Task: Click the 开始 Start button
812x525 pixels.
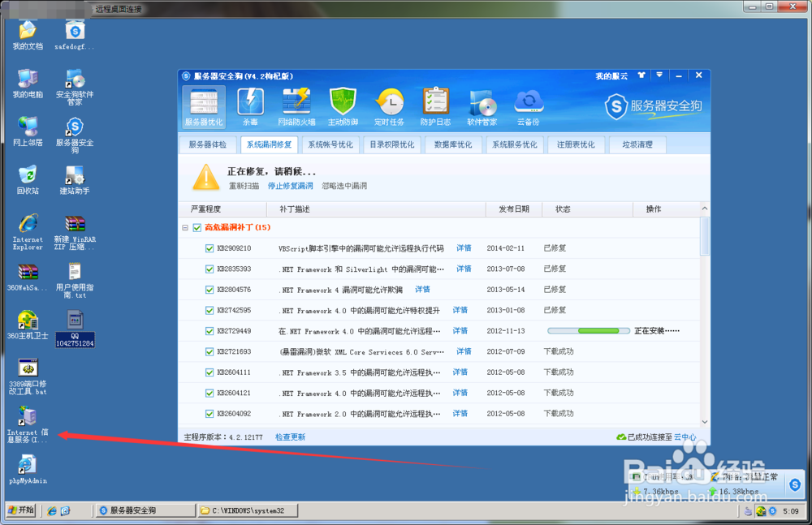Action: (21, 510)
